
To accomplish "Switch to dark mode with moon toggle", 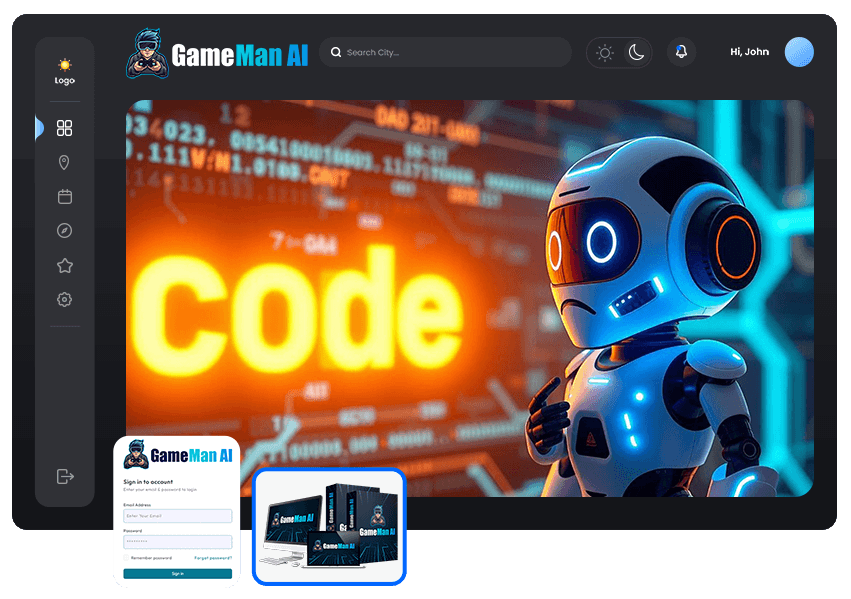I will point(636,53).
